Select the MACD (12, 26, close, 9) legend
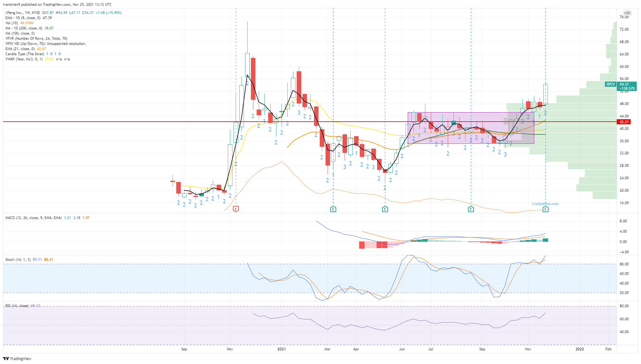This screenshot has width=641, height=364. point(33,218)
